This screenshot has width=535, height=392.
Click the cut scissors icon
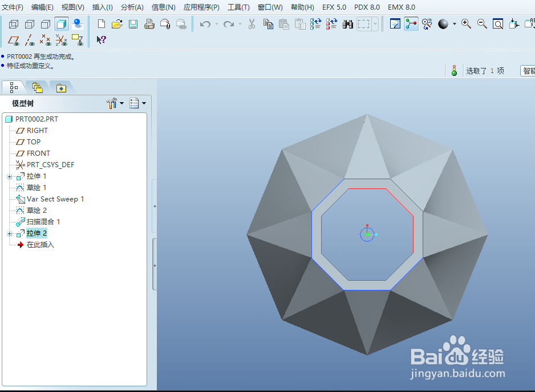pyautogui.click(x=252, y=24)
